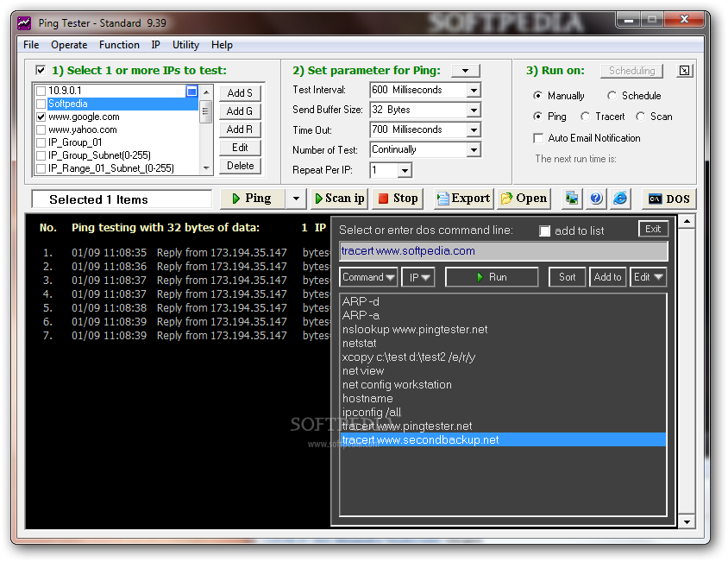Select the Manually radio button
Viewport: 728px width, 562px height.
537,95
